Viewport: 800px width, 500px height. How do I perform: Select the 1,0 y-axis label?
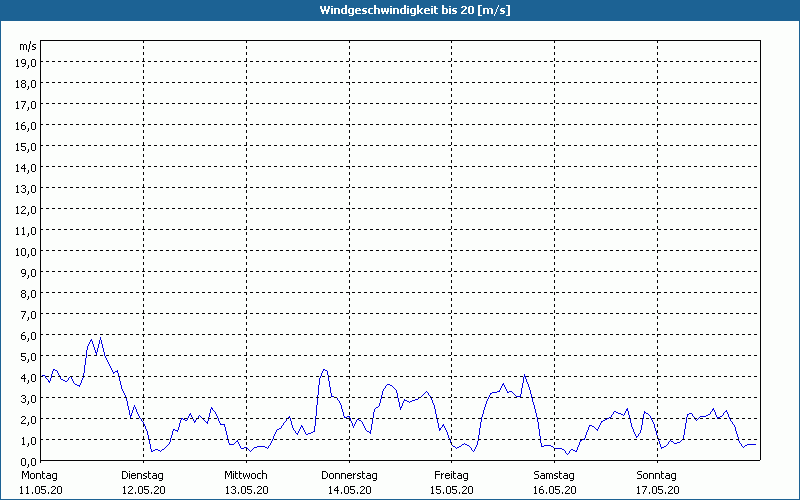click(x=29, y=441)
